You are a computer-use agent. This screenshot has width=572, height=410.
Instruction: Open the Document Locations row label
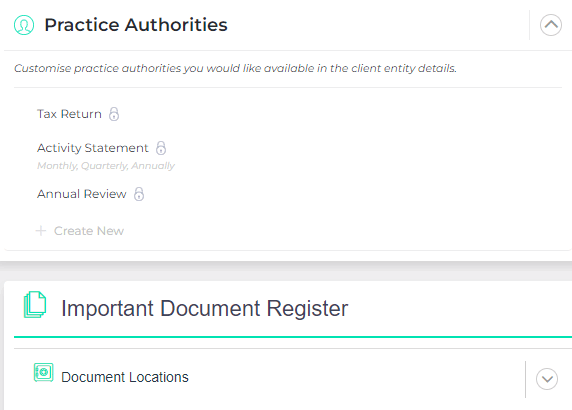[x=125, y=377]
